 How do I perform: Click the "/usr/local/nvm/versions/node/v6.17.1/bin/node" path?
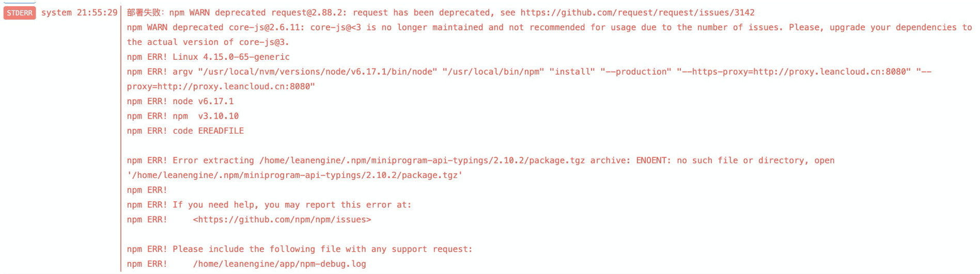[317, 72]
